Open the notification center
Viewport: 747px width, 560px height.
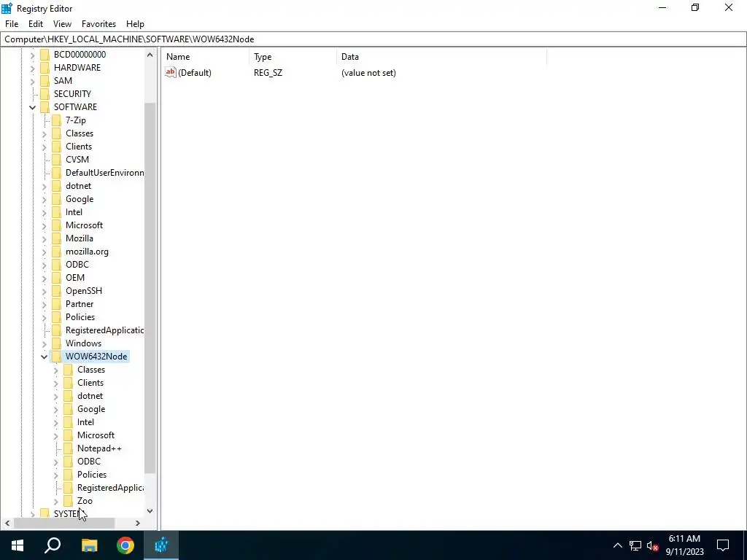[x=723, y=545]
